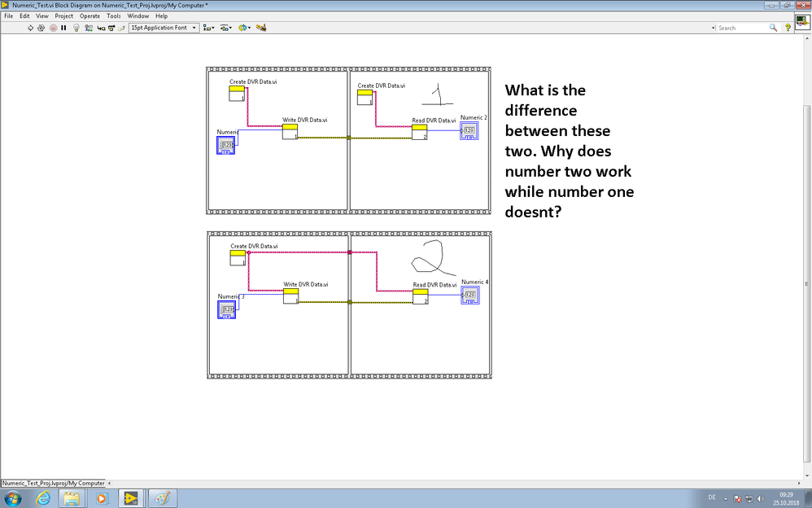
Task: Click the Run arrow button
Action: (x=30, y=28)
